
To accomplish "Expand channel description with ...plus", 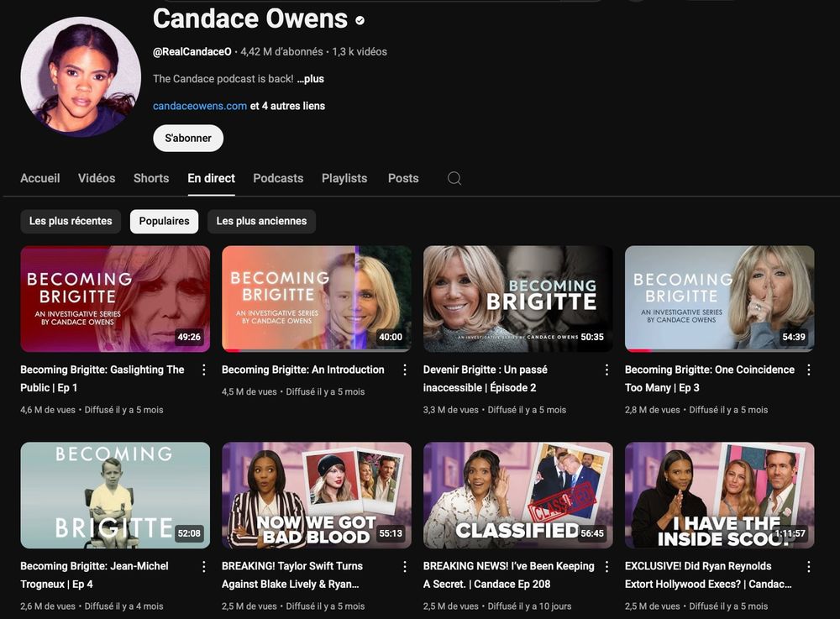I will 311,79.
